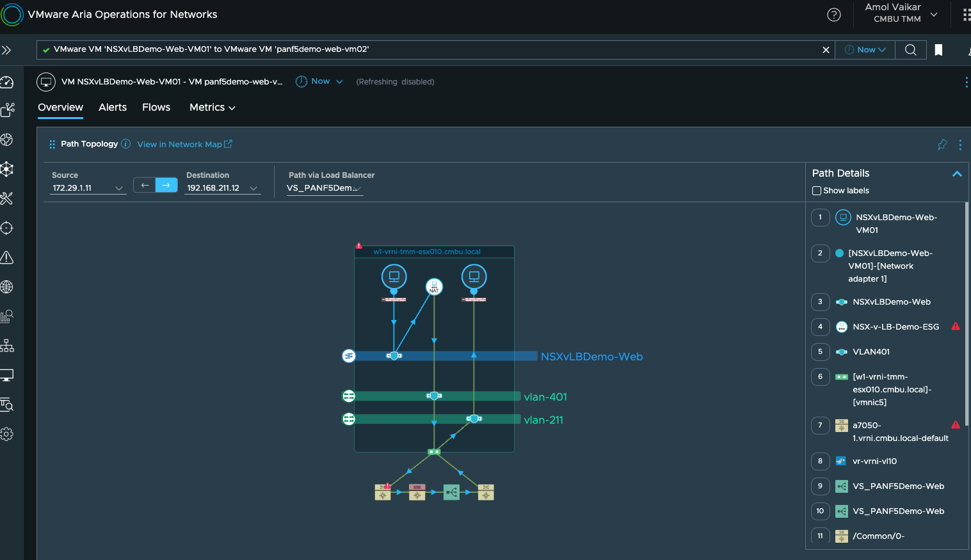Show Path Topology info tooltip icon
The width and height of the screenshot is (971, 560).
(126, 144)
